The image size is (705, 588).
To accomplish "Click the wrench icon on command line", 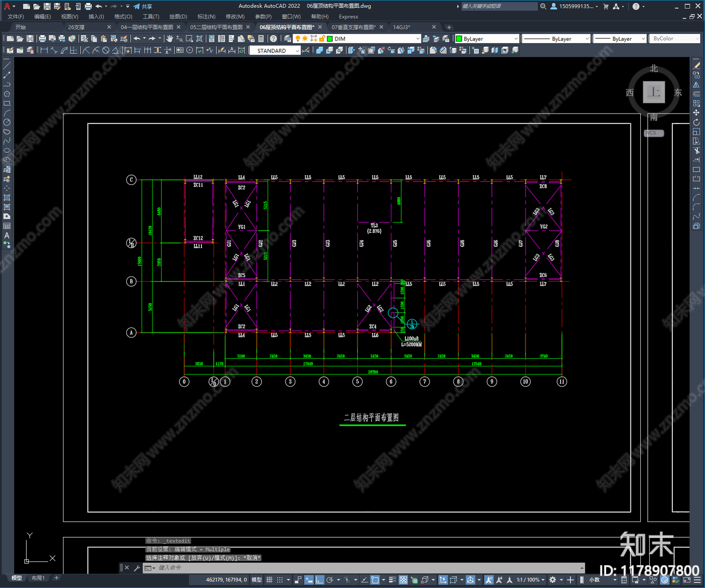I will point(137,568).
